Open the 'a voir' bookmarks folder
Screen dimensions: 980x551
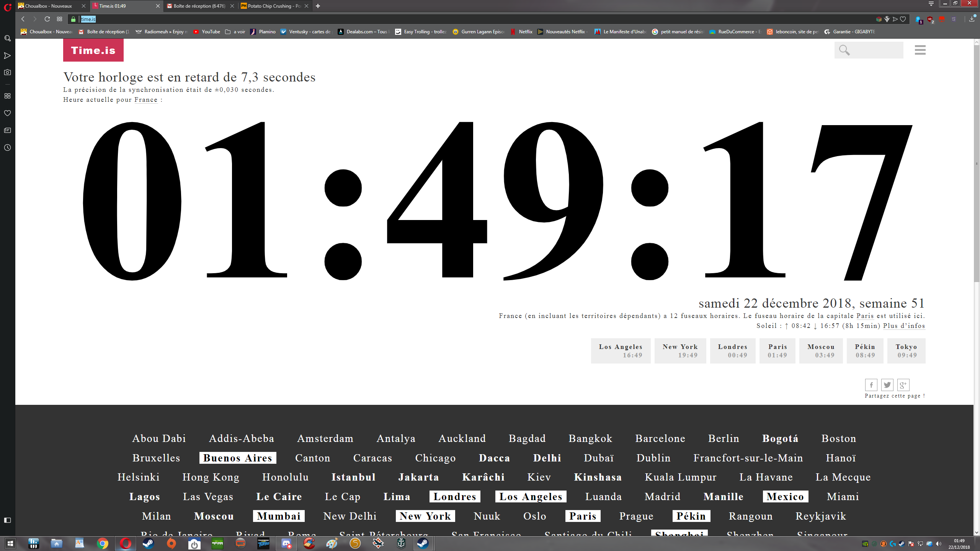(235, 32)
